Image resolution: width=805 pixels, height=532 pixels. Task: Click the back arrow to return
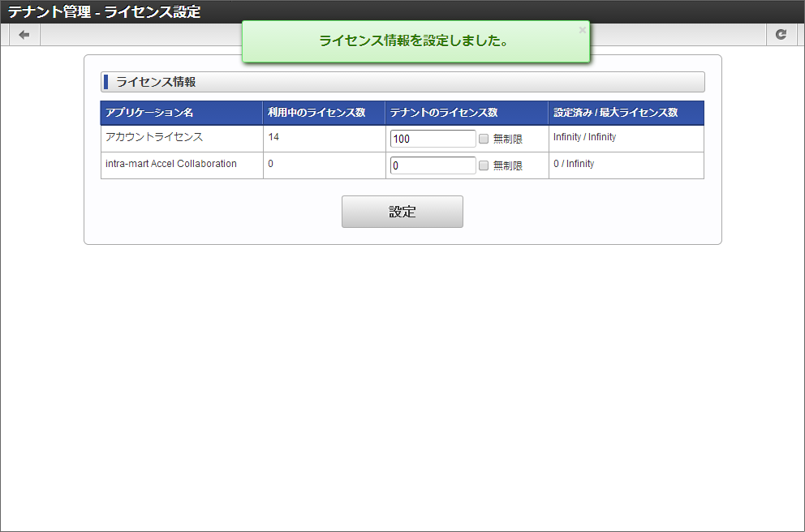coord(24,34)
